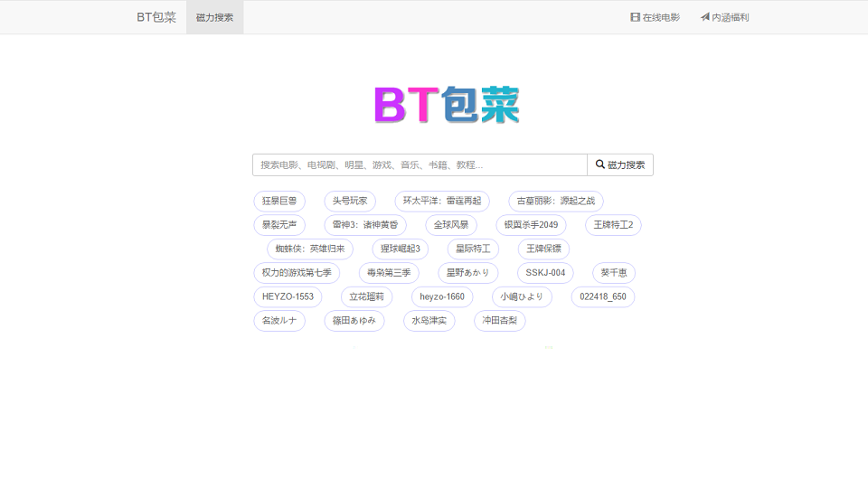Image resolution: width=868 pixels, height=479 pixels.
Task: Click the 环太平洋：雷霆再起 tag
Action: point(442,201)
